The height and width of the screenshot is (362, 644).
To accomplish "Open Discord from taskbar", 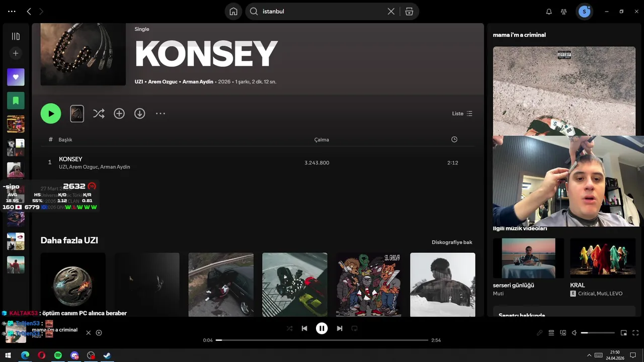I will coord(74,355).
